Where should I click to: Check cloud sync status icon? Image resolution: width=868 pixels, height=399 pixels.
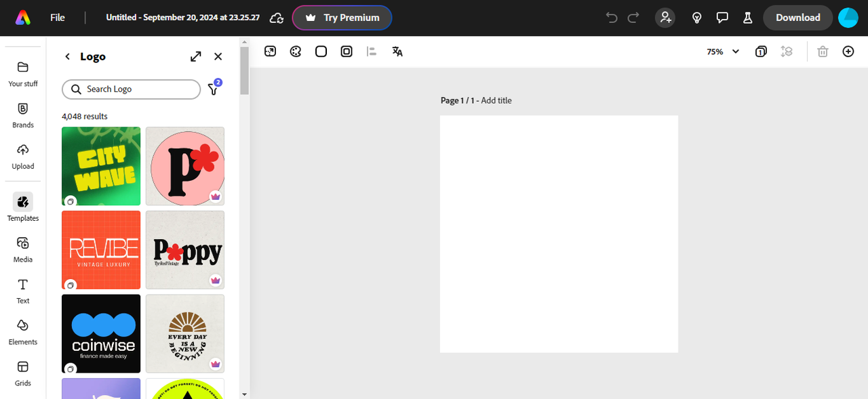point(276,18)
